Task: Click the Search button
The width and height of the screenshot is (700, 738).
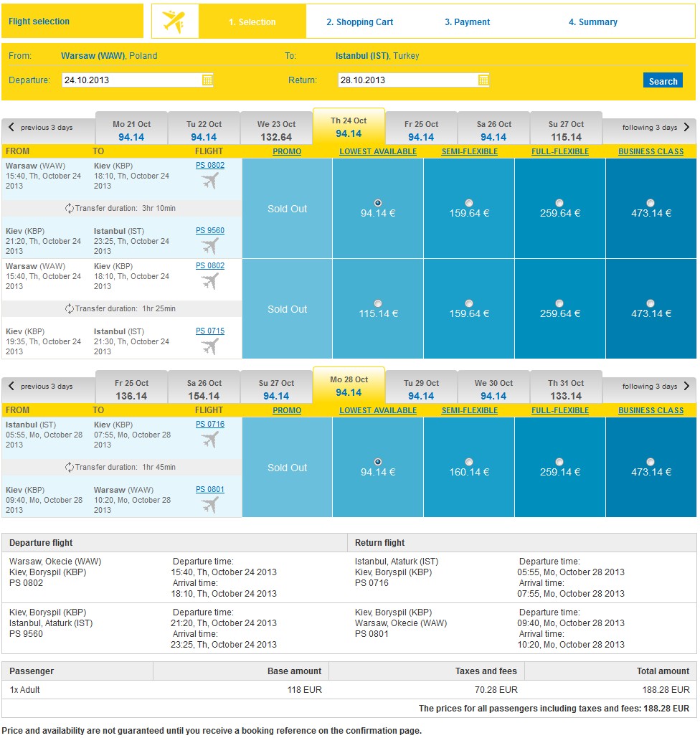Action: tap(663, 80)
